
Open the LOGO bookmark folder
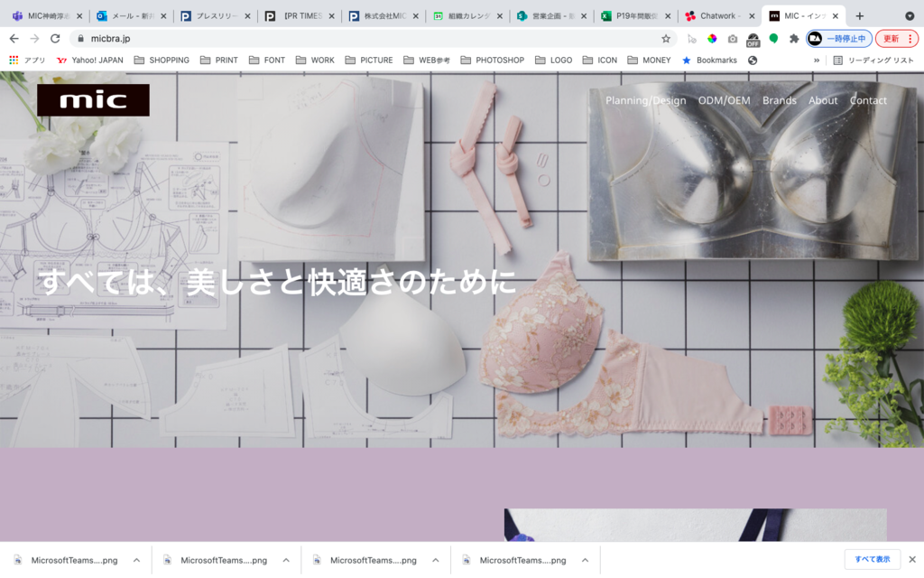click(554, 61)
